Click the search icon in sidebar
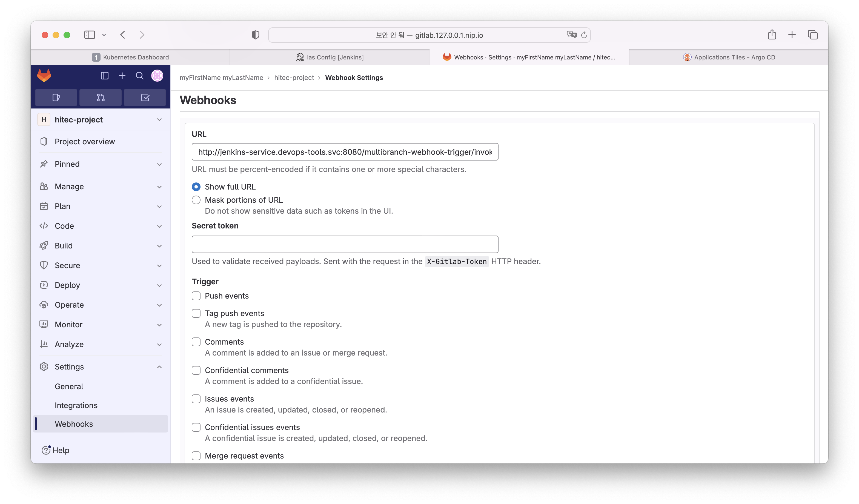The height and width of the screenshot is (504, 859). tap(140, 75)
